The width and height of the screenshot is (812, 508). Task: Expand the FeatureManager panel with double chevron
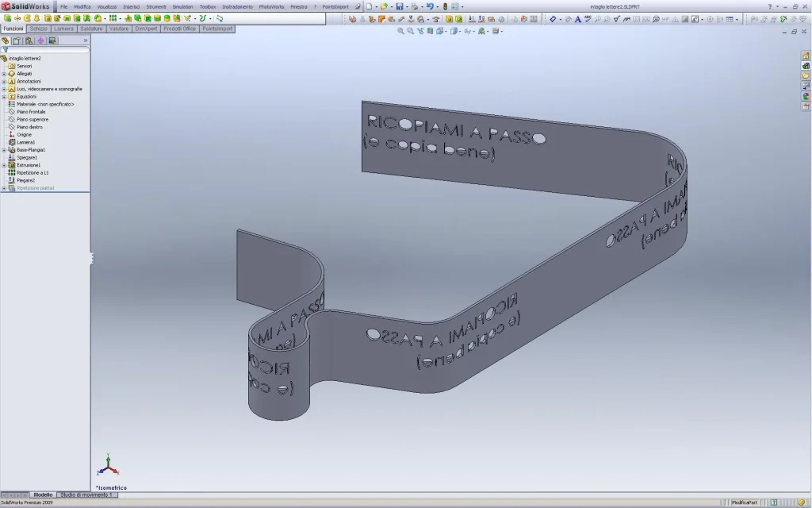86,40
